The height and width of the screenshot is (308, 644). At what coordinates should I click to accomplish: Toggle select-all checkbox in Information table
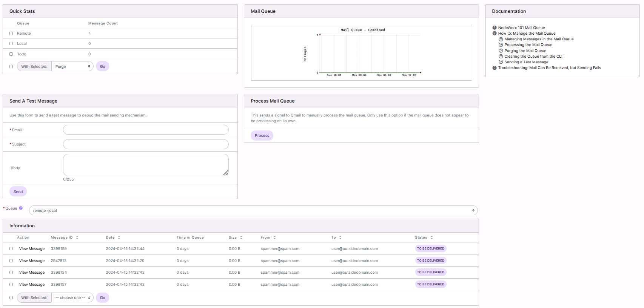11,298
